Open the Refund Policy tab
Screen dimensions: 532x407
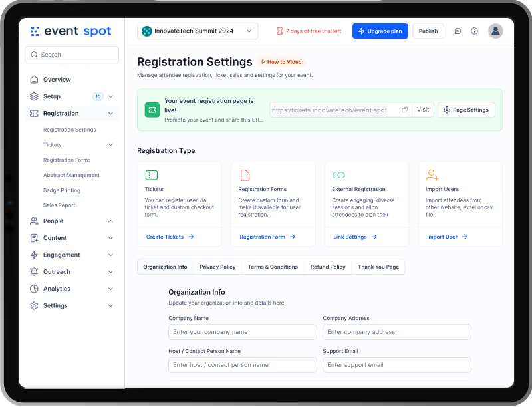pyautogui.click(x=328, y=267)
